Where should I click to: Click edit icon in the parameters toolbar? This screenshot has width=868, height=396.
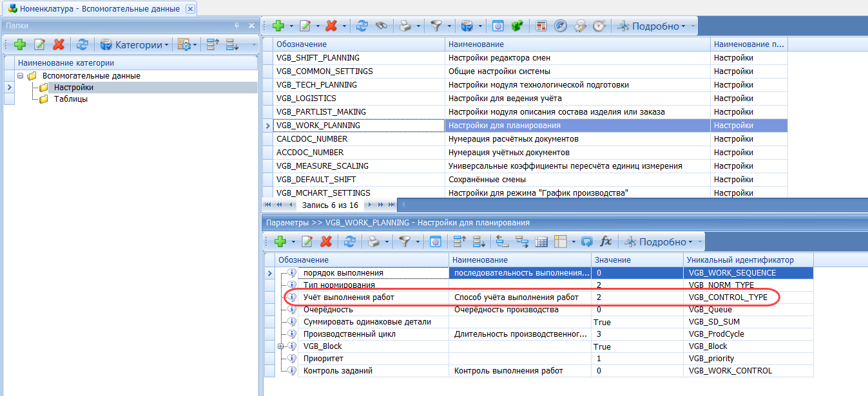coord(307,241)
